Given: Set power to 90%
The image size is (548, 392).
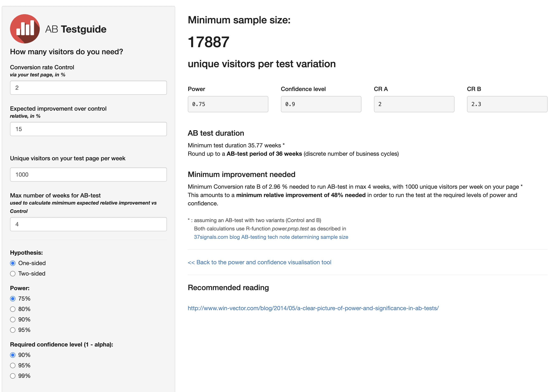Looking at the screenshot, I should 13,319.
